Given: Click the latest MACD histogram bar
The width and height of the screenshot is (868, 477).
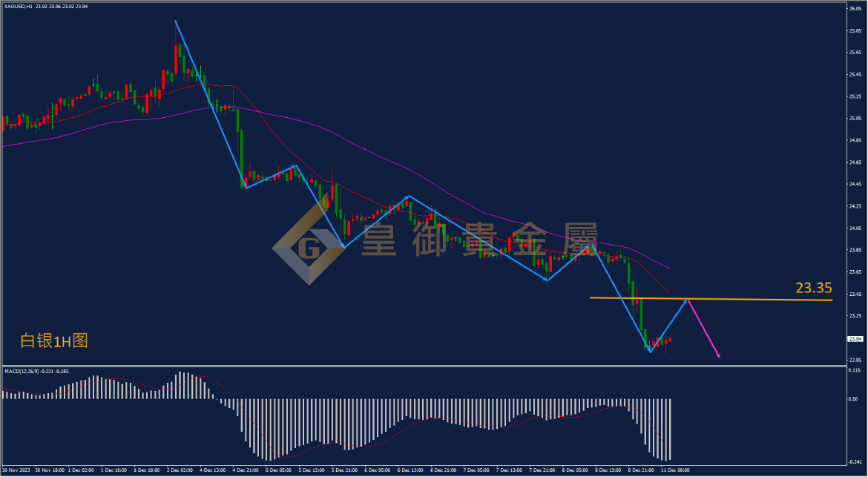Looking at the screenshot, I should [670, 429].
